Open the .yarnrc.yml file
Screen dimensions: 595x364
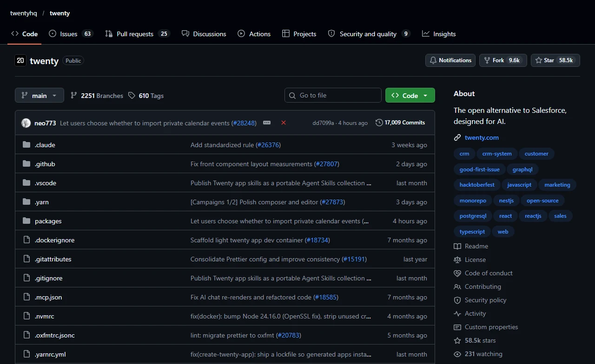[50, 354]
